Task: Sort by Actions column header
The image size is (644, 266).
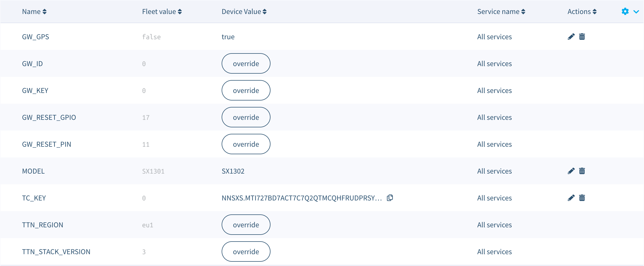Action: point(582,12)
